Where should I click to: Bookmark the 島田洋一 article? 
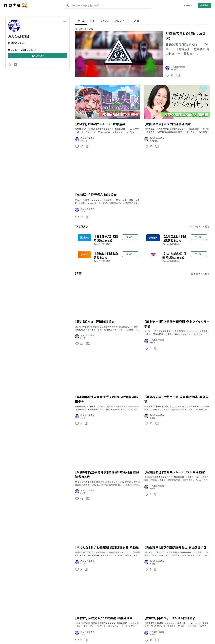[88, 217]
